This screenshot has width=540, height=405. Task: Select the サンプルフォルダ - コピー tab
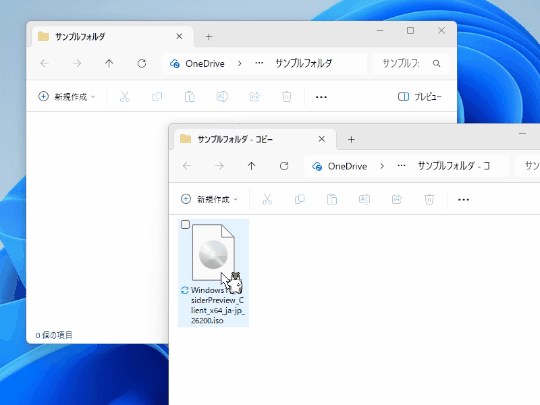point(255,139)
